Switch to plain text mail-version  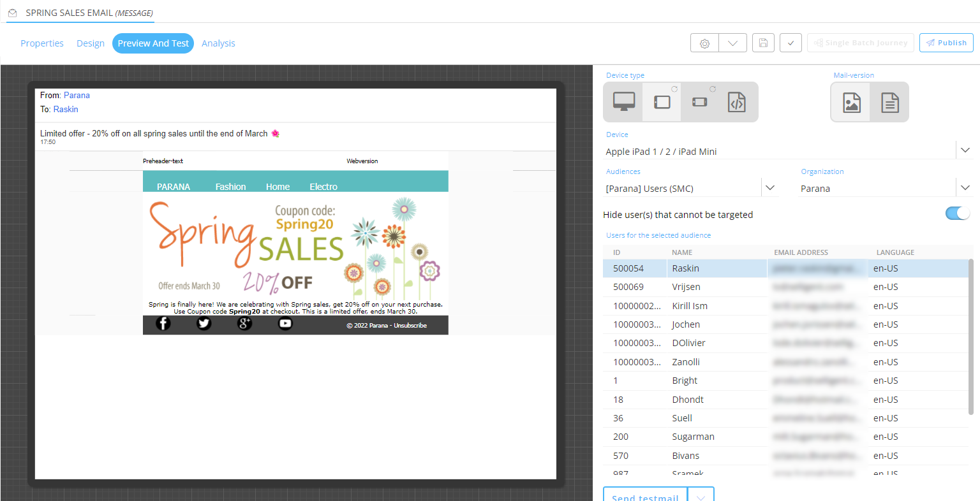pos(889,103)
